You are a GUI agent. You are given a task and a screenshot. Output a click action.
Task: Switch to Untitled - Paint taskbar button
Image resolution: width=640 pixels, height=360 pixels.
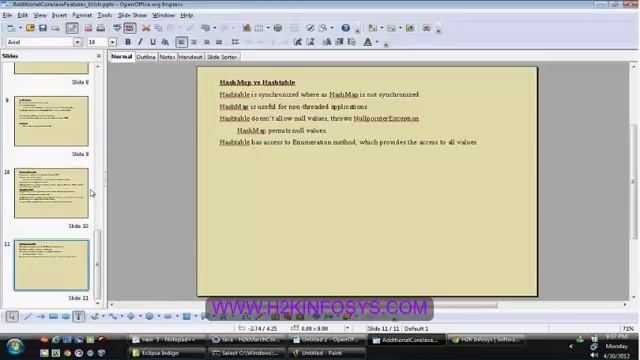coord(327,353)
